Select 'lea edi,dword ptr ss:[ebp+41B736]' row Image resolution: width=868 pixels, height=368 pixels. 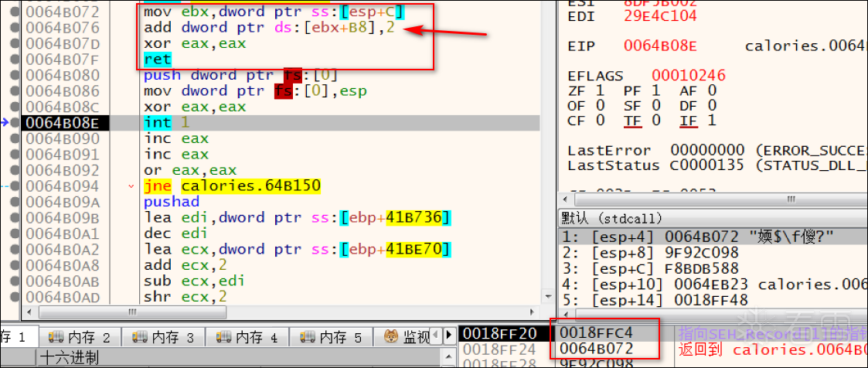coord(298,217)
